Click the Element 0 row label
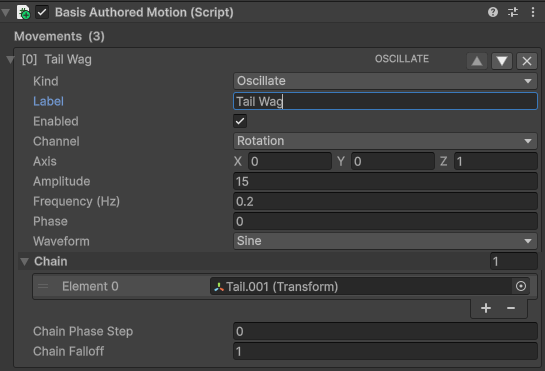 tap(90, 287)
